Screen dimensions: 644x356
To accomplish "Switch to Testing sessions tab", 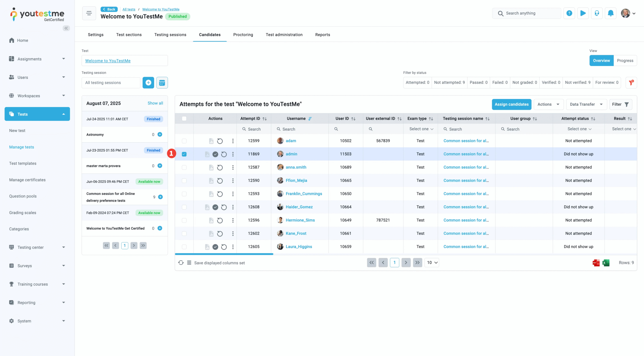I will (170, 35).
